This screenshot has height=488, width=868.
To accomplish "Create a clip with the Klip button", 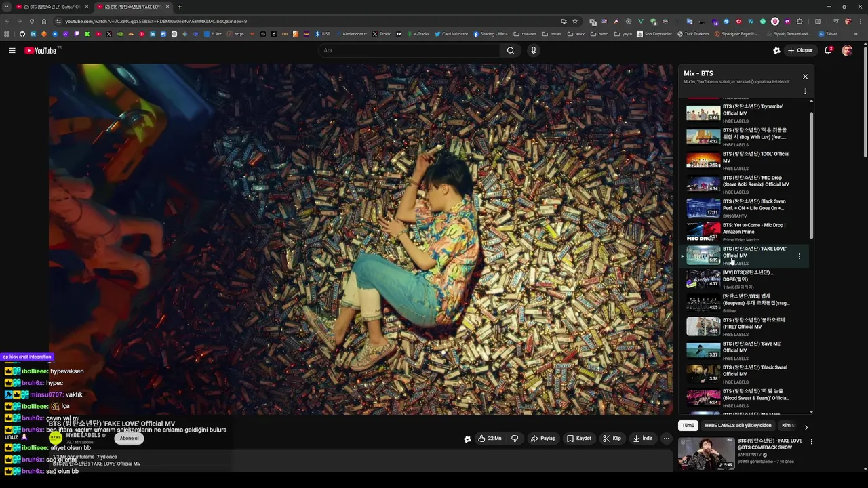I will pos(612,439).
